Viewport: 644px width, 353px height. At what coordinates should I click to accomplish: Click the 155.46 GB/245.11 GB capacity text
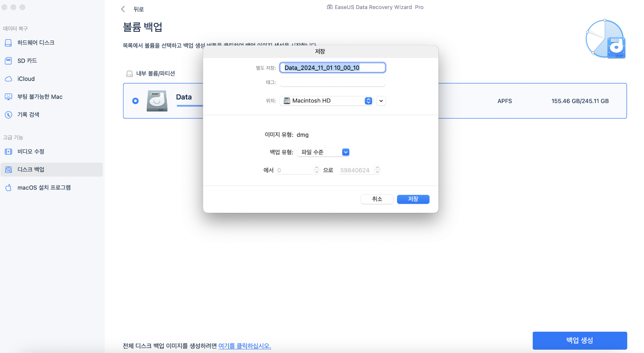pos(580,101)
